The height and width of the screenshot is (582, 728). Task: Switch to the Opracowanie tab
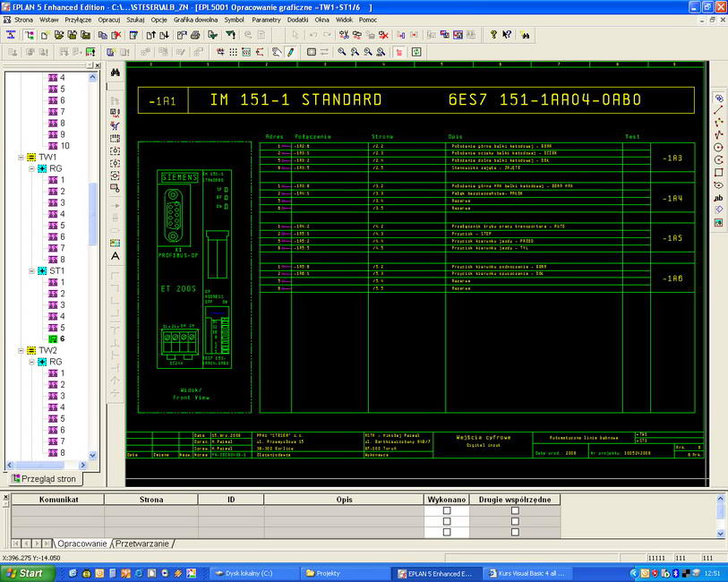coord(82,543)
